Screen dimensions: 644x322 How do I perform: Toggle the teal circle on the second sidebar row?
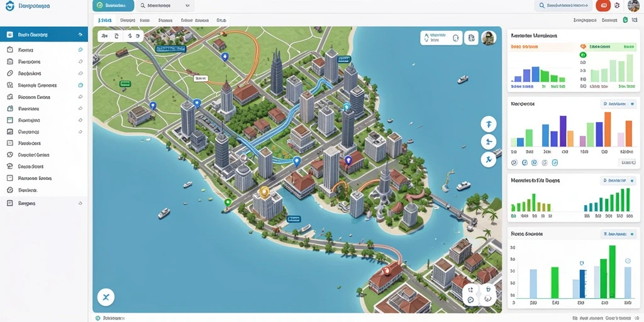80,50
